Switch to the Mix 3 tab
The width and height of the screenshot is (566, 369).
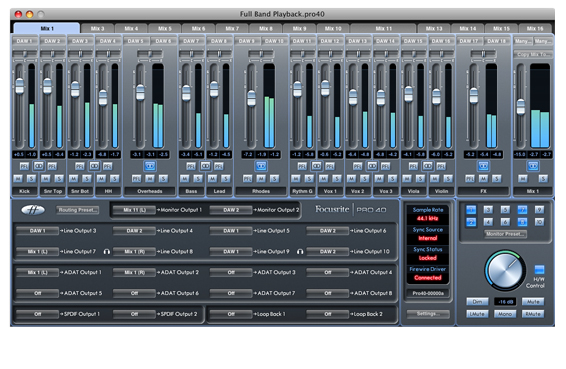97,29
